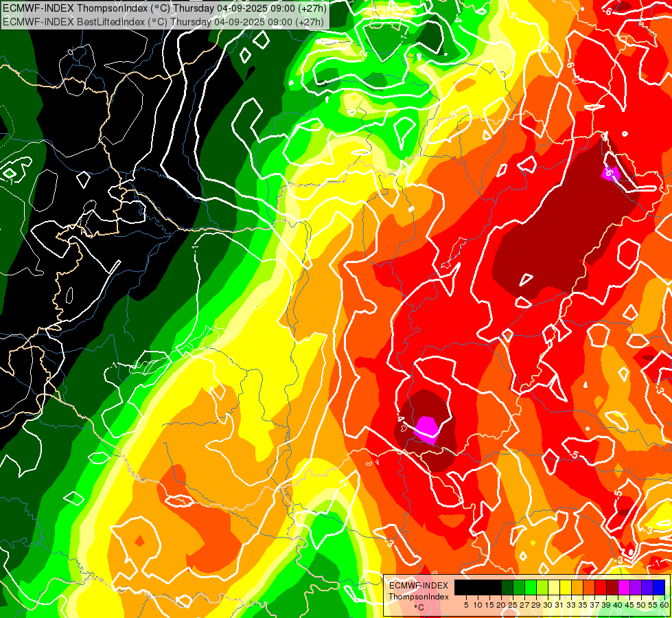This screenshot has width=672, height=618.
Task: Click the '°C' unit label in the legend
Action: point(419,608)
